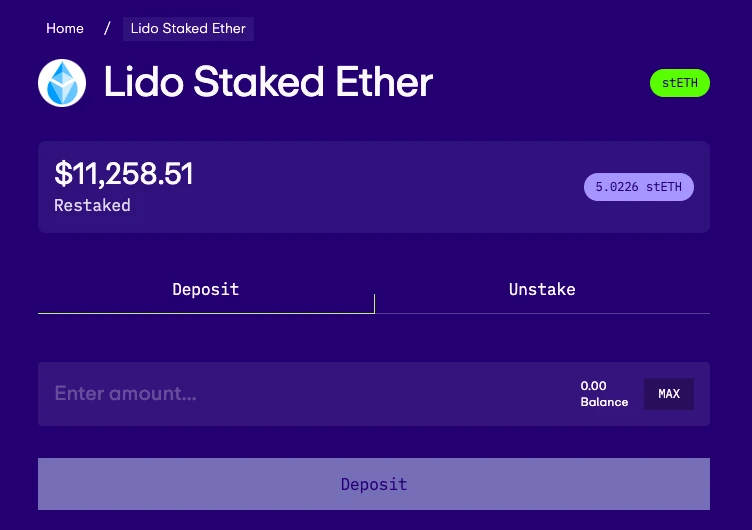Click the Lido droplet logo icon
752x530 pixels.
pos(62,83)
